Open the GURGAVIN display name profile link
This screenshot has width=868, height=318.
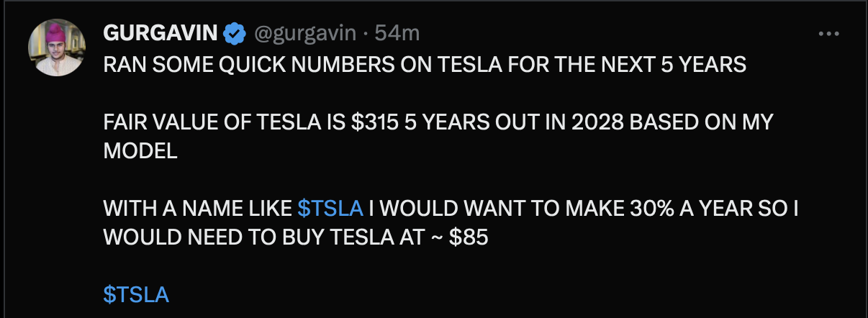(x=161, y=33)
